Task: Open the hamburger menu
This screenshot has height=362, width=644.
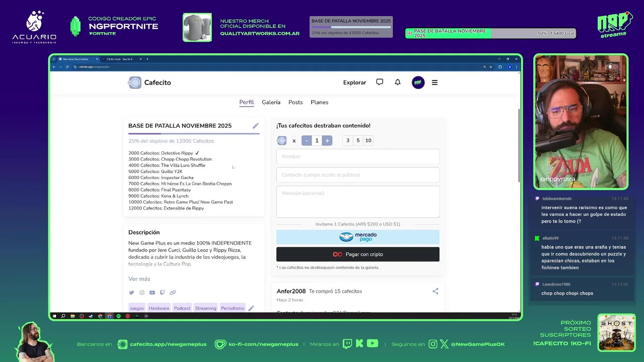Action: [435, 82]
